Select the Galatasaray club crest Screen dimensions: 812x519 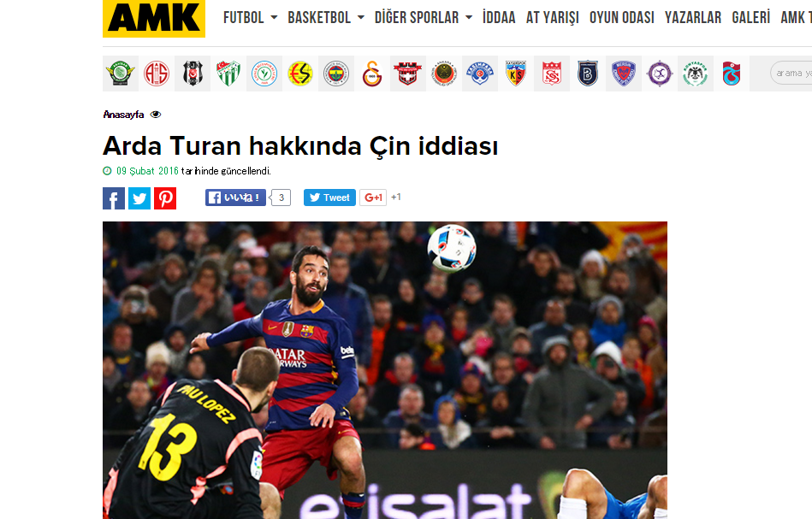point(372,74)
